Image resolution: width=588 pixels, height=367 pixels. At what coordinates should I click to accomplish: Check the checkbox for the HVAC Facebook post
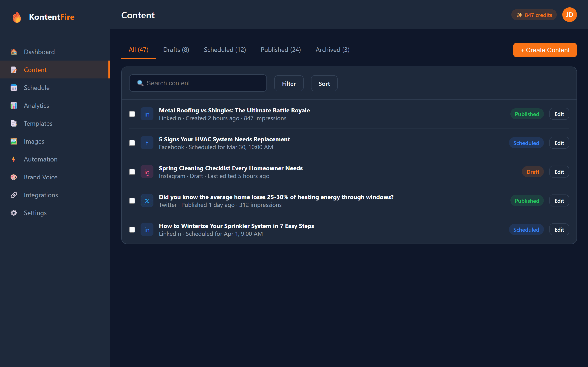tap(132, 143)
